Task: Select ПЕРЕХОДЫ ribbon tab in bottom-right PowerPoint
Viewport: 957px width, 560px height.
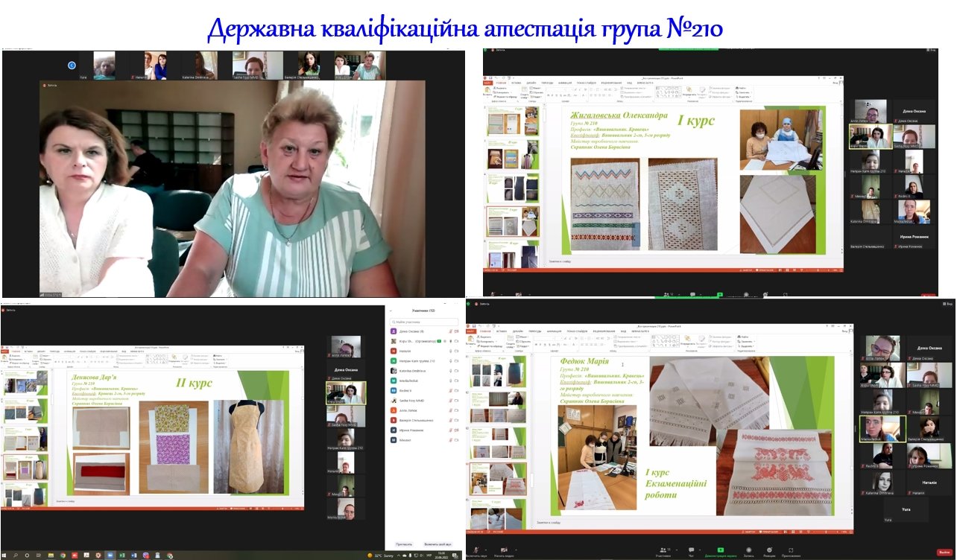Action: [535, 331]
